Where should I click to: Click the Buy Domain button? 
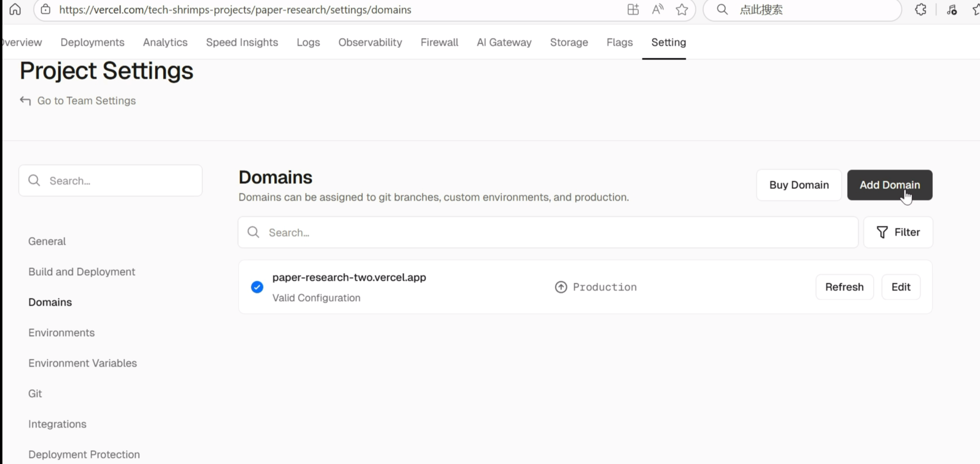[799, 185]
